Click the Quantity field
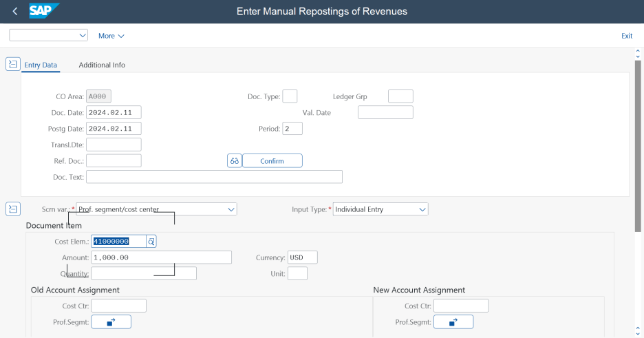The height and width of the screenshot is (338, 644). tap(144, 273)
